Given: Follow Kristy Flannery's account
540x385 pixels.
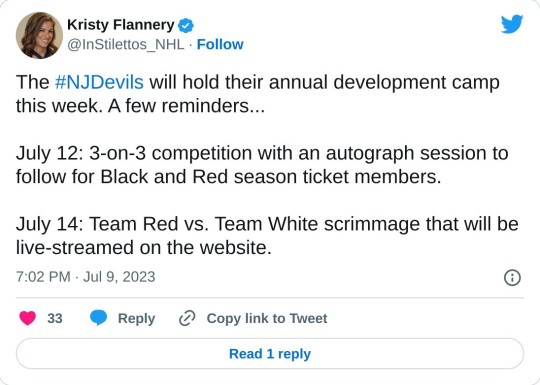Looking at the screenshot, I should [x=220, y=44].
